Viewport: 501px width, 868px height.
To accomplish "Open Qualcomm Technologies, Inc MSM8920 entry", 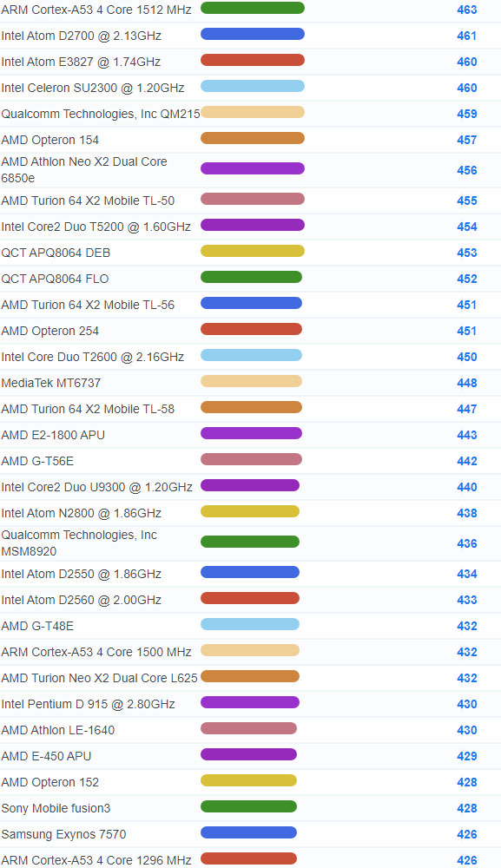I will point(79,542).
